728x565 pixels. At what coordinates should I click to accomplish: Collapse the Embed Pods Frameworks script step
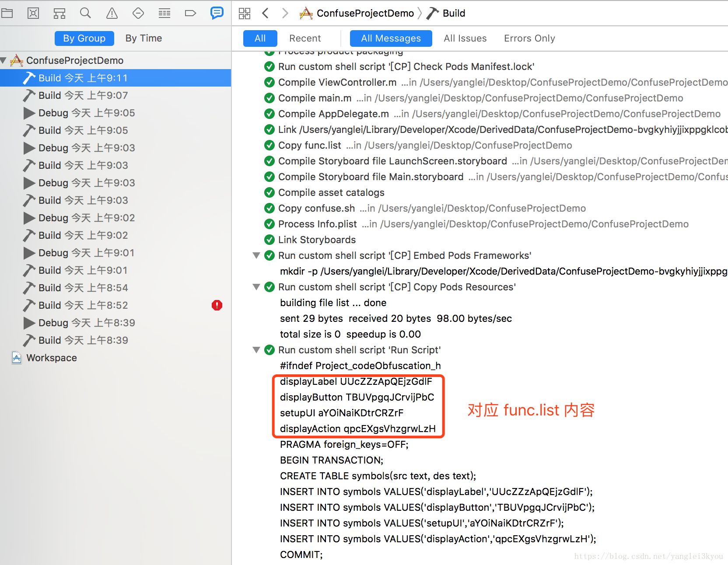point(256,255)
